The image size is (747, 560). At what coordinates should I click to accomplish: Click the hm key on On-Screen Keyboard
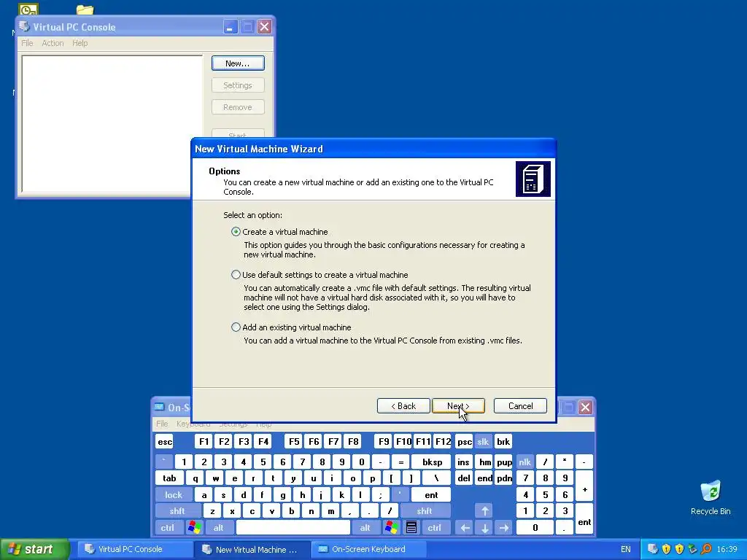[484, 462]
